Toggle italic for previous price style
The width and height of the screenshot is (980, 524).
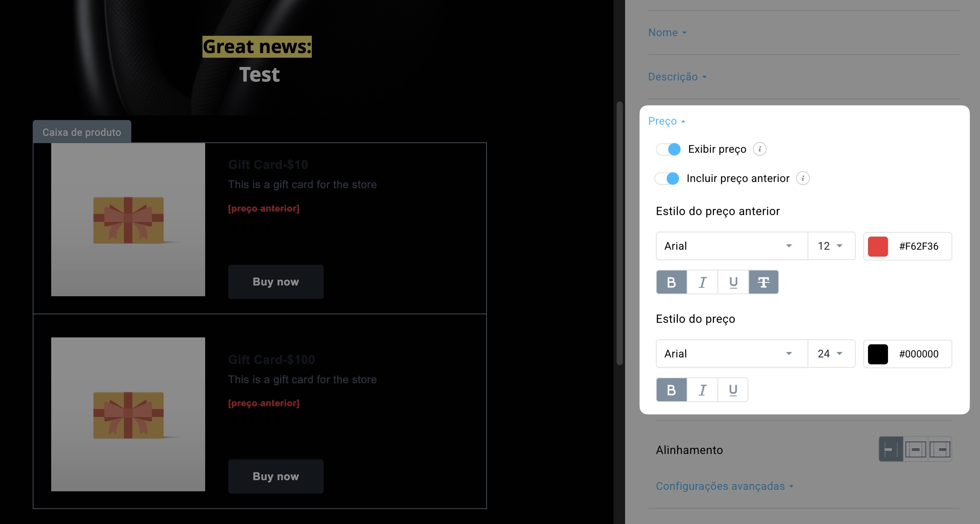702,282
